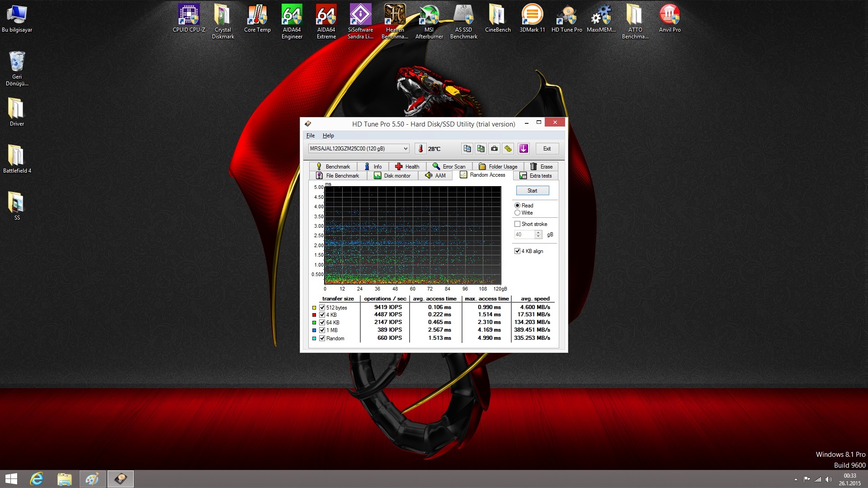The width and height of the screenshot is (868, 488).
Task: Launch the MSI Afterburner desktop shortcut
Action: (429, 22)
